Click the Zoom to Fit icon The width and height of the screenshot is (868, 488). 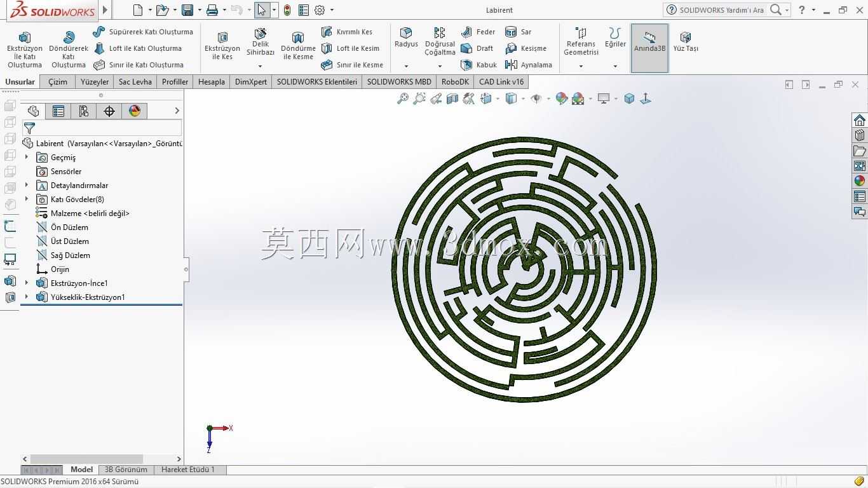403,98
